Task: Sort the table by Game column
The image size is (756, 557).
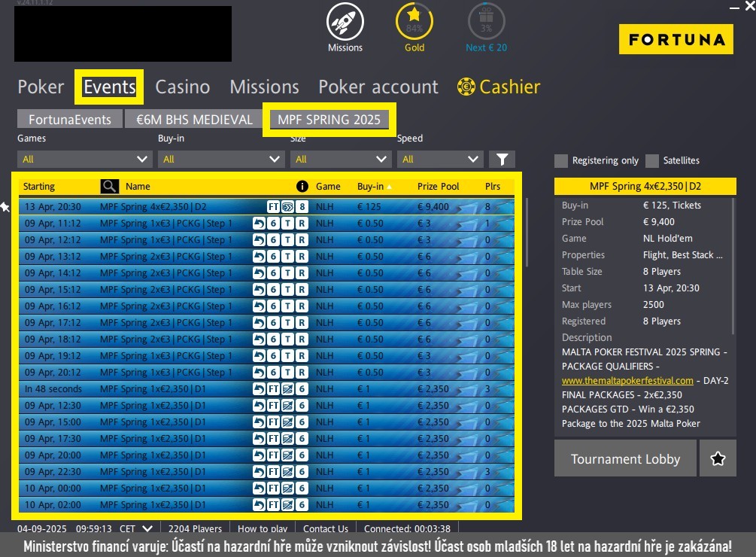Action: point(328,186)
